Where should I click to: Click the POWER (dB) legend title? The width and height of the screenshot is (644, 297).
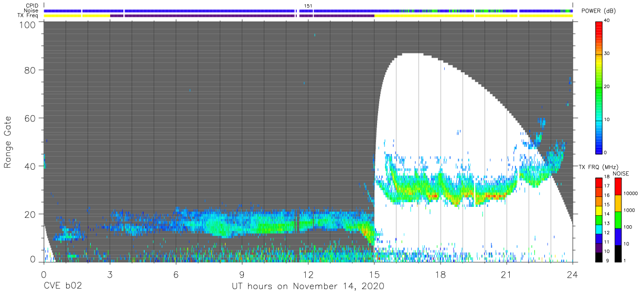coord(599,11)
